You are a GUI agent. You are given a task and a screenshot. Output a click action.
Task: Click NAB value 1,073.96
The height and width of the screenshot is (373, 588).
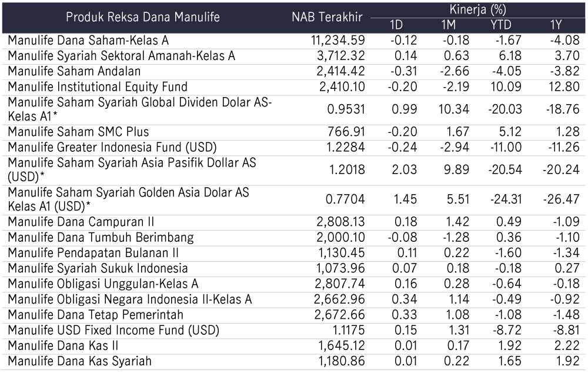pos(341,268)
